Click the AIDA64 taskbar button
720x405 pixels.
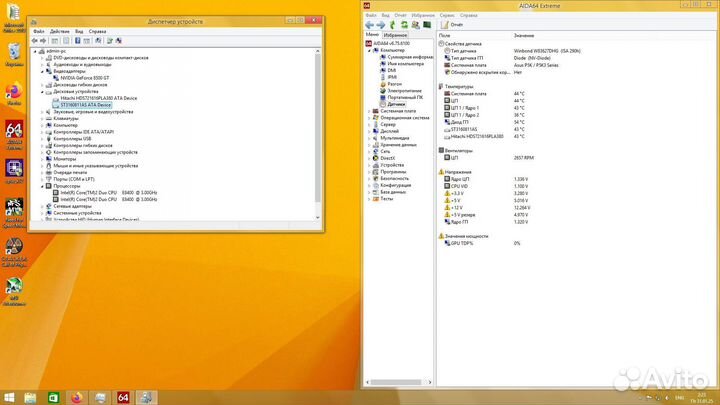[x=124, y=396]
